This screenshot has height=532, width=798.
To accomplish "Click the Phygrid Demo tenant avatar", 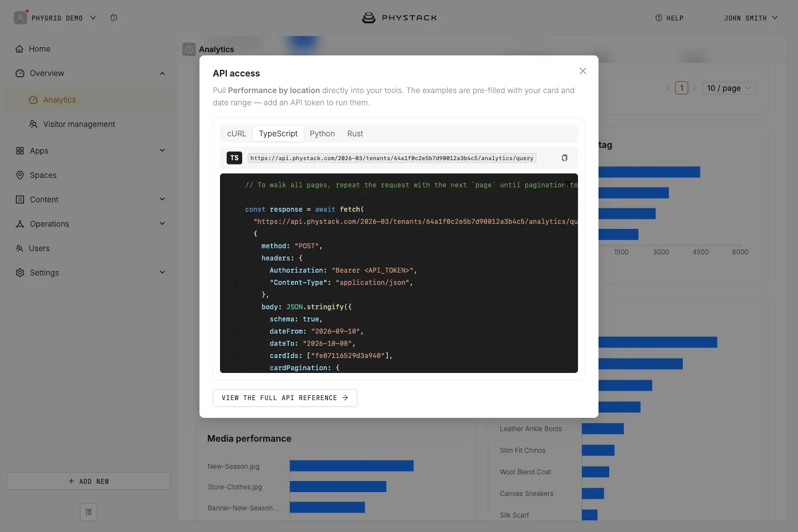I will pos(21,18).
